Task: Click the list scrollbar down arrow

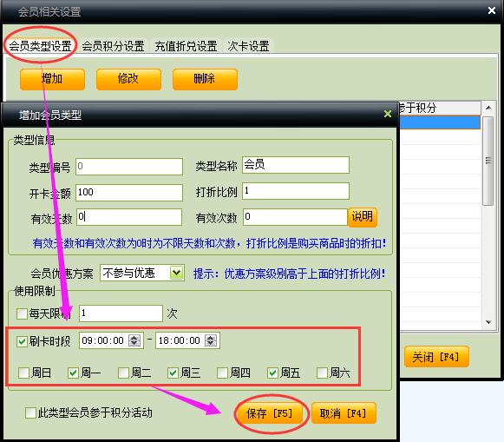Action: tap(488, 322)
